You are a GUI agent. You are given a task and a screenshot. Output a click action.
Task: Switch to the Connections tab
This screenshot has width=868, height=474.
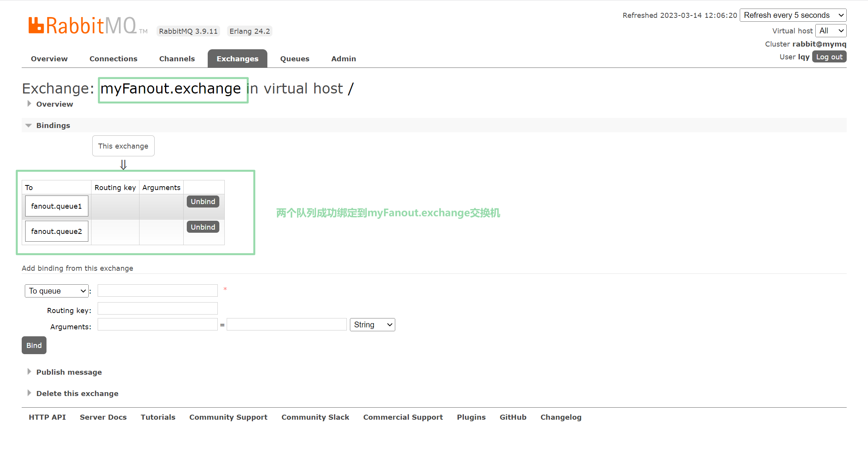tap(113, 59)
